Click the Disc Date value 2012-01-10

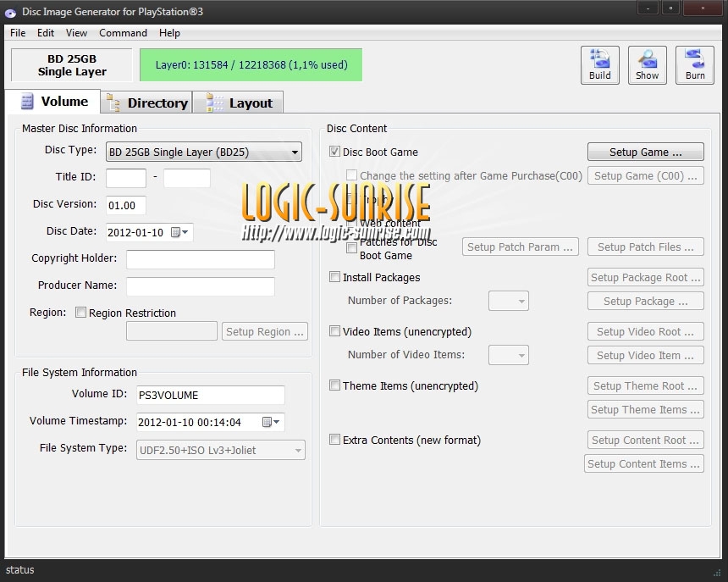(135, 233)
